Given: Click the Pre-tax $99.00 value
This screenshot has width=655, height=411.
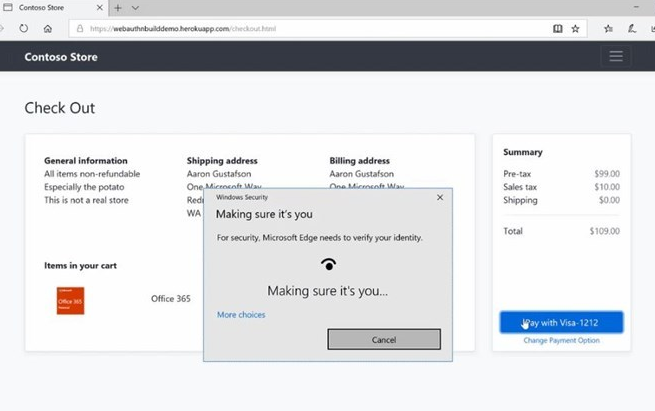Looking at the screenshot, I should [607, 173].
